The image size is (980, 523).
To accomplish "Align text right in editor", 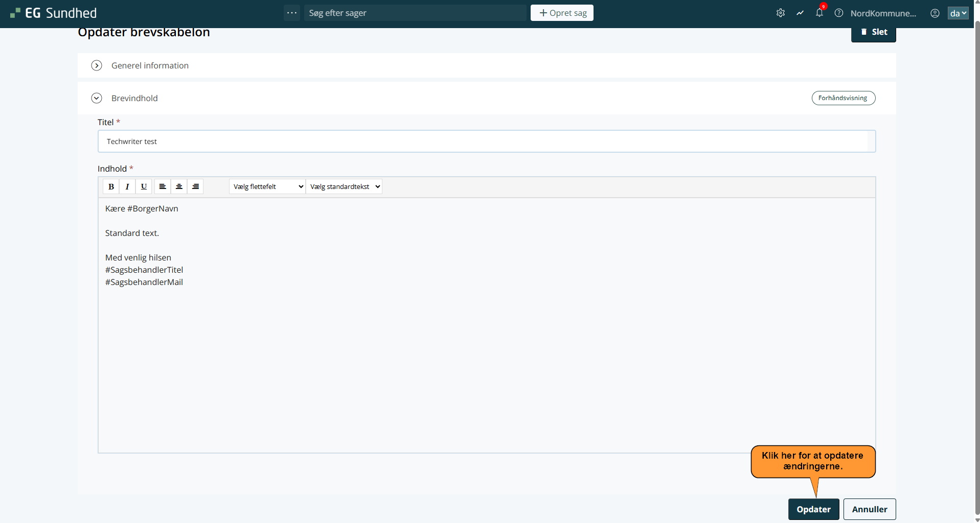I will [195, 186].
